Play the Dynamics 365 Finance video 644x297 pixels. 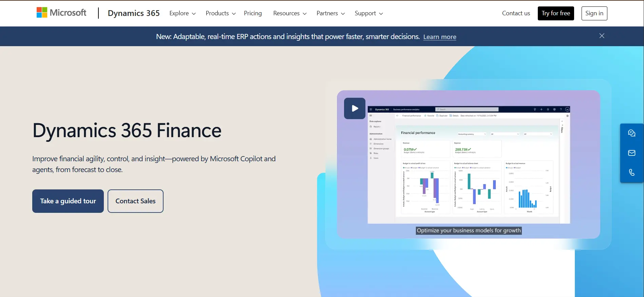[x=355, y=109]
